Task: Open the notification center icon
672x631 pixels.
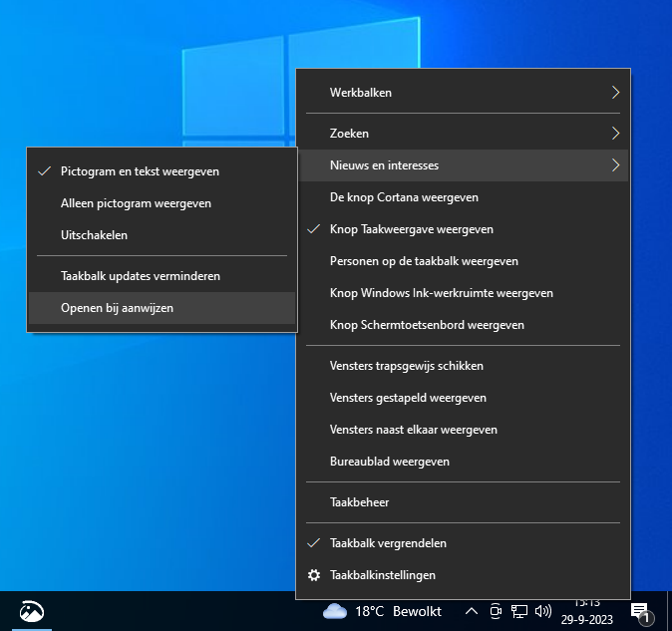Action: (640, 611)
